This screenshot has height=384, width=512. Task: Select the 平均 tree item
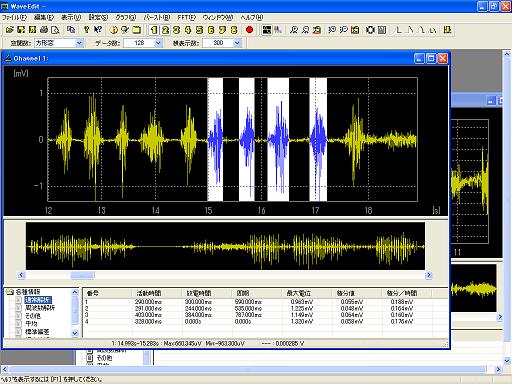32,324
